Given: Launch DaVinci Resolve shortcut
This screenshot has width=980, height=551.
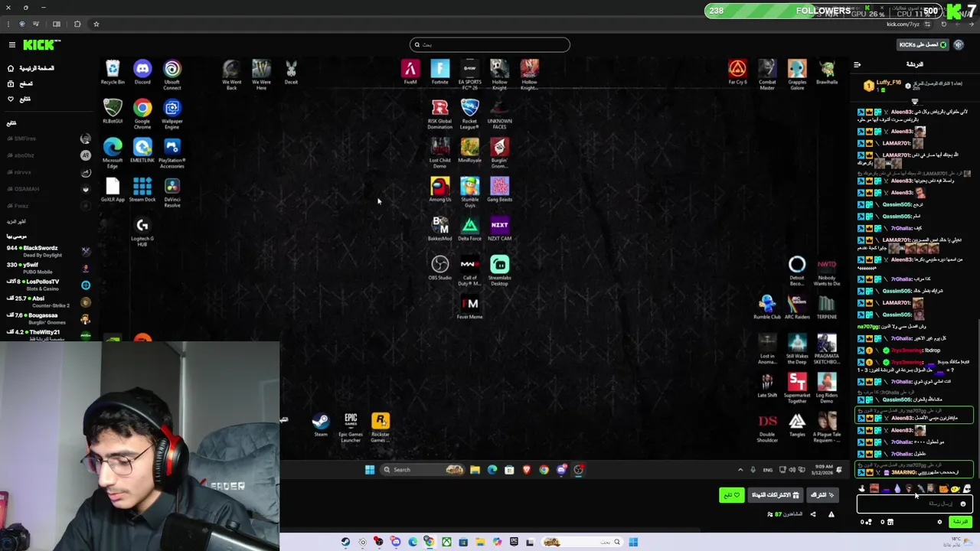Looking at the screenshot, I should click(172, 192).
